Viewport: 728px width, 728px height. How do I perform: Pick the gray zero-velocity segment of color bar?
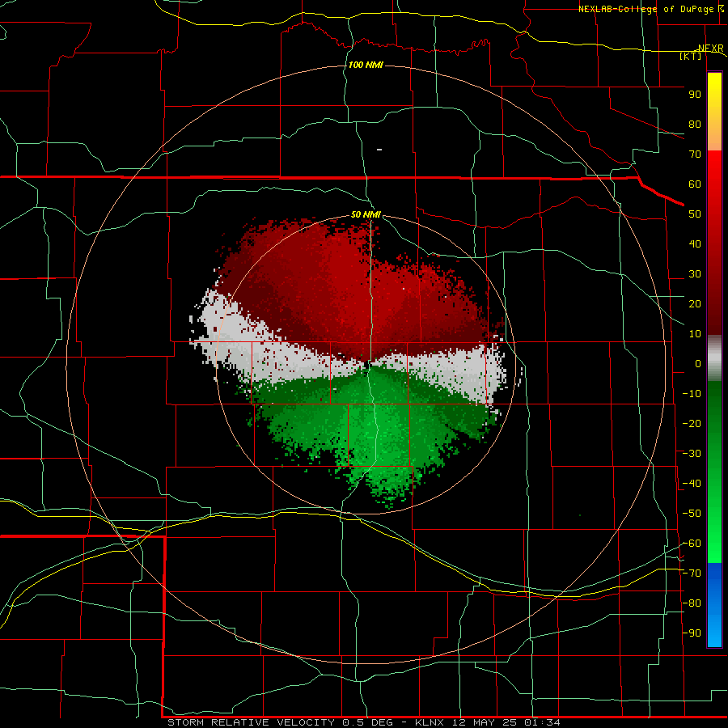point(714,358)
